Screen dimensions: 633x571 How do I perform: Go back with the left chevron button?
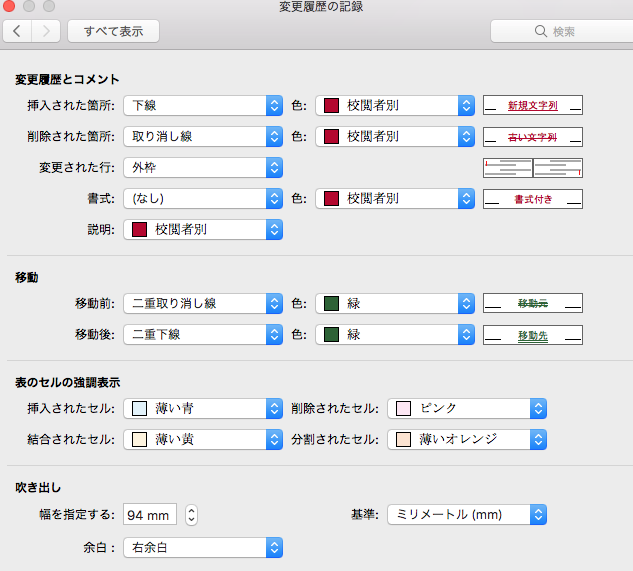pos(17,31)
